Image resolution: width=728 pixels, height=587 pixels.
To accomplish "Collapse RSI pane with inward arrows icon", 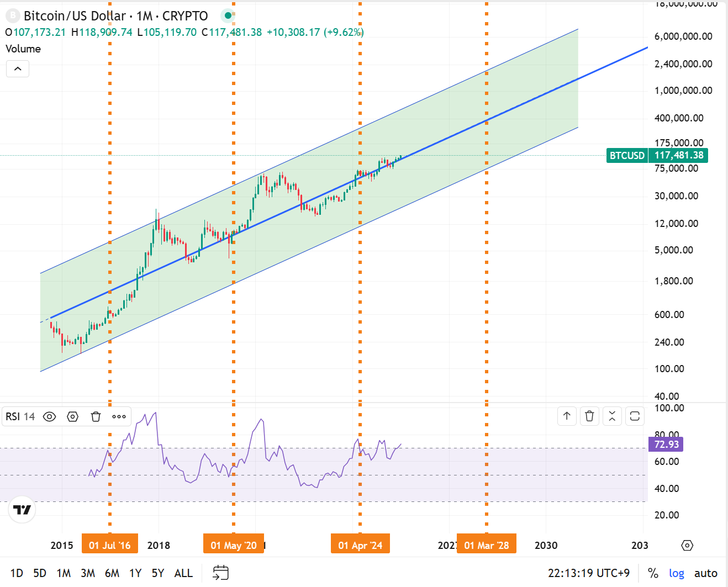I will coord(612,416).
